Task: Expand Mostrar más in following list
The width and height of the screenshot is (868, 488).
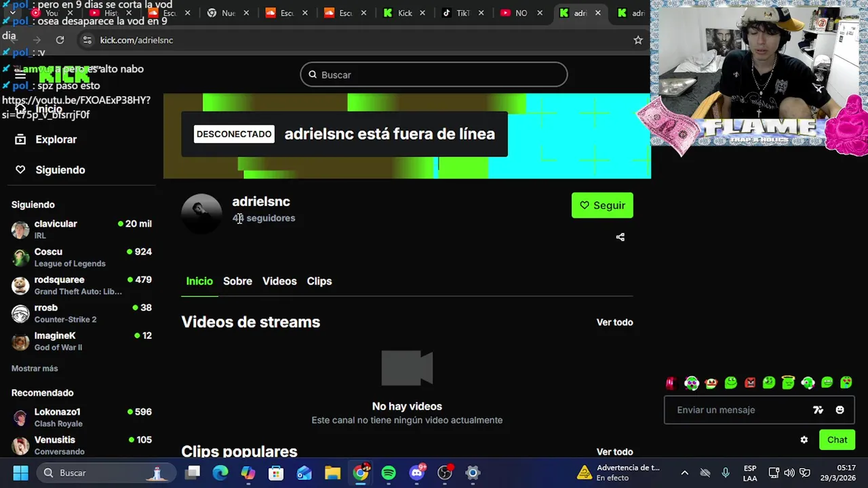Action: tap(35, 369)
